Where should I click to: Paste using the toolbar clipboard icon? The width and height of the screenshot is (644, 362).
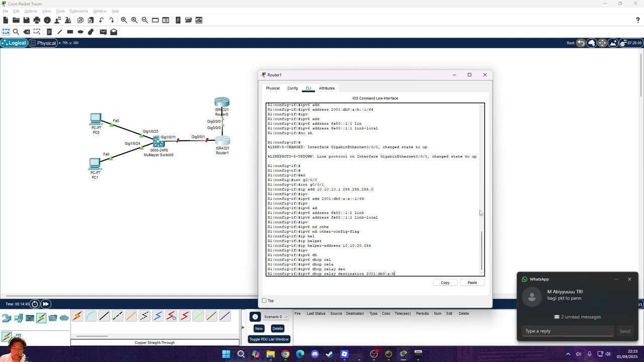(91, 20)
